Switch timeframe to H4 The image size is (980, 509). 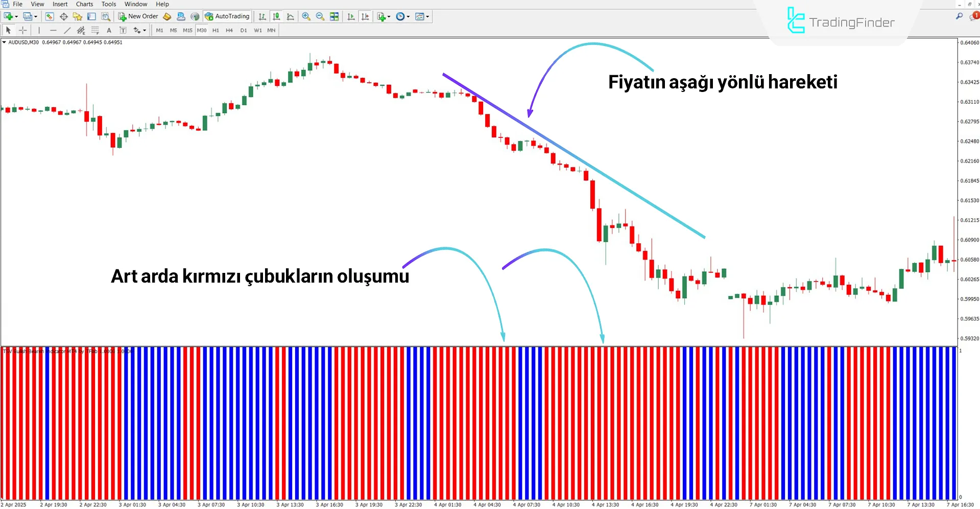(x=229, y=30)
